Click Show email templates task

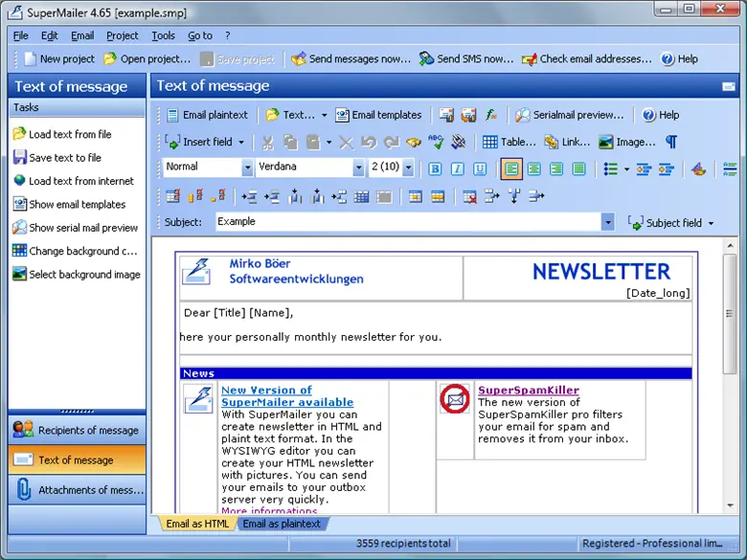click(x=70, y=204)
